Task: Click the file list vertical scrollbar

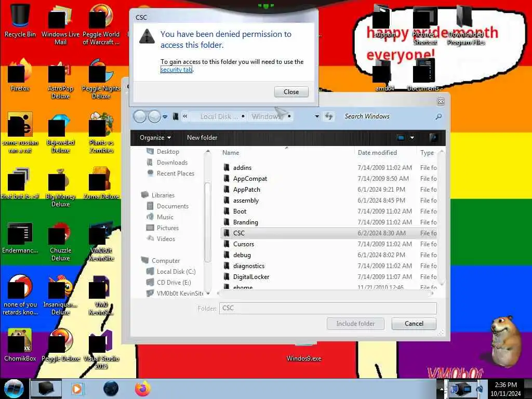Action: [x=442, y=219]
